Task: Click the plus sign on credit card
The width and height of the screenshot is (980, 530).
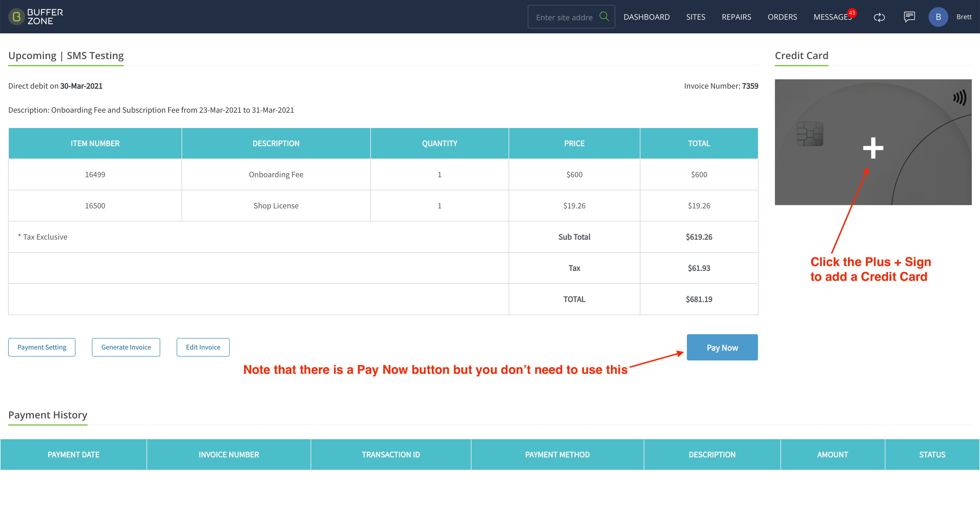Action: [x=873, y=148]
